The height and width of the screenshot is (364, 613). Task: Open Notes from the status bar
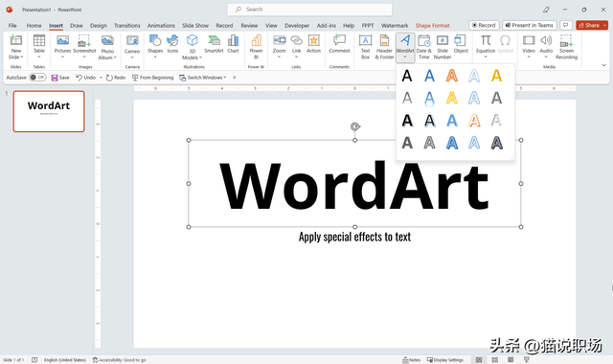click(411, 360)
